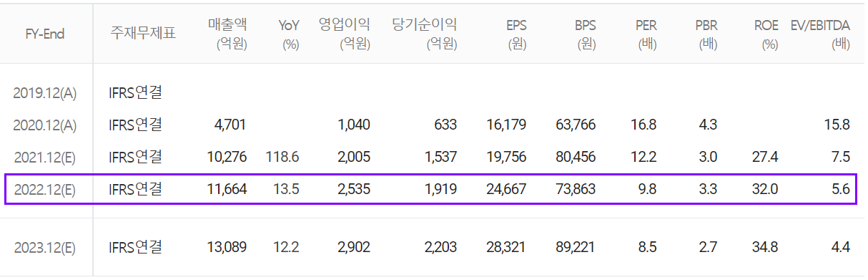Screen dimensions: 868x280
Task: Click the 3.0 PBR value
Action: click(x=708, y=157)
